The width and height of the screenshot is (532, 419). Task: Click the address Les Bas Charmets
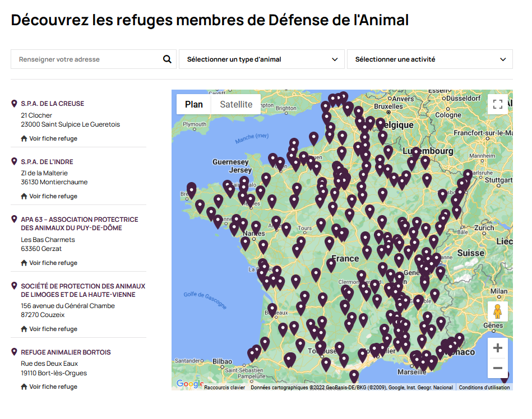(48, 240)
